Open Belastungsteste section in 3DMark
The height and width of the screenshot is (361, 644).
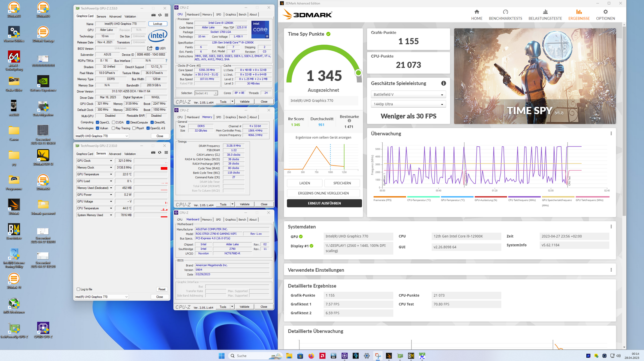[x=545, y=15]
